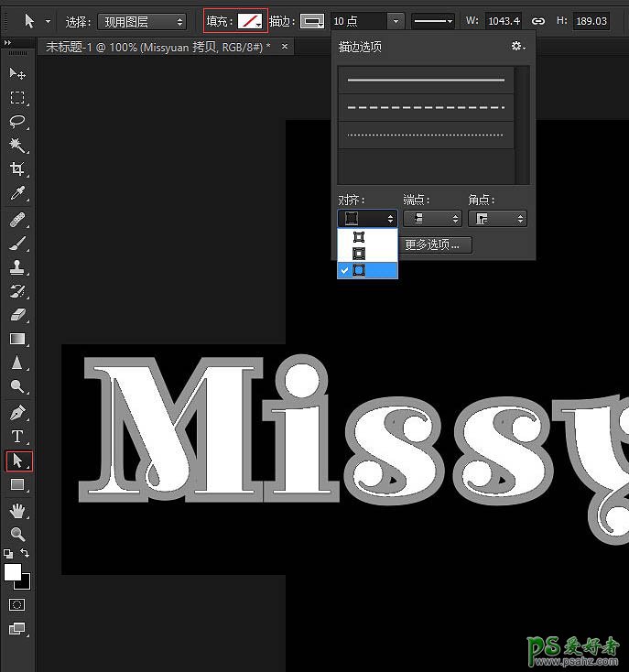Toggle link between width and height
Screen dimensions: 629x672
(539, 20)
